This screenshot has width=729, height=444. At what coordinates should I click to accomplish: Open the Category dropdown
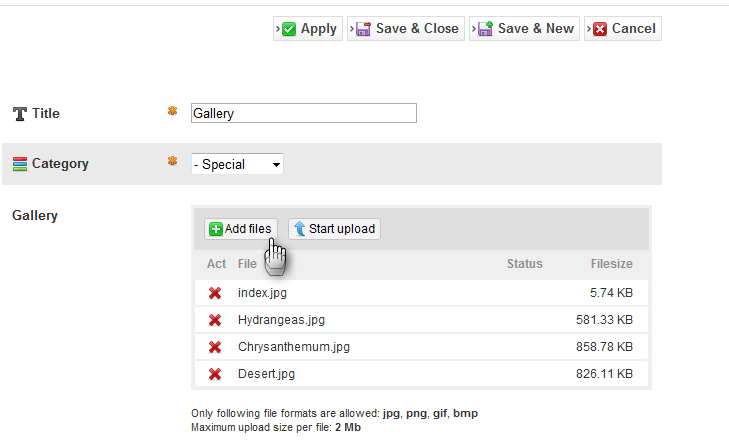click(x=237, y=164)
